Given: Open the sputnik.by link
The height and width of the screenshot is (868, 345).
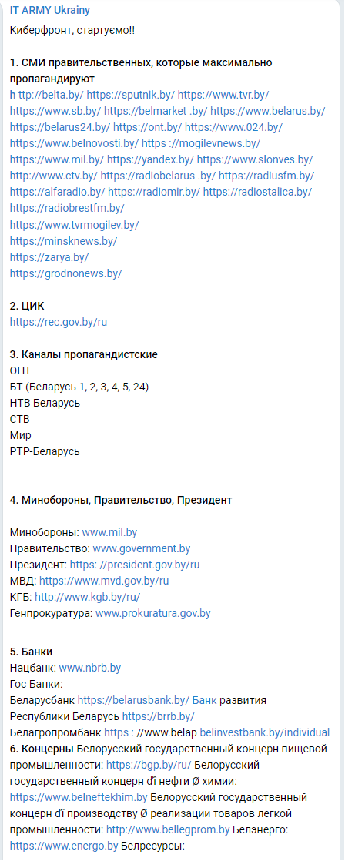Looking at the screenshot, I should pyautogui.click(x=131, y=95).
